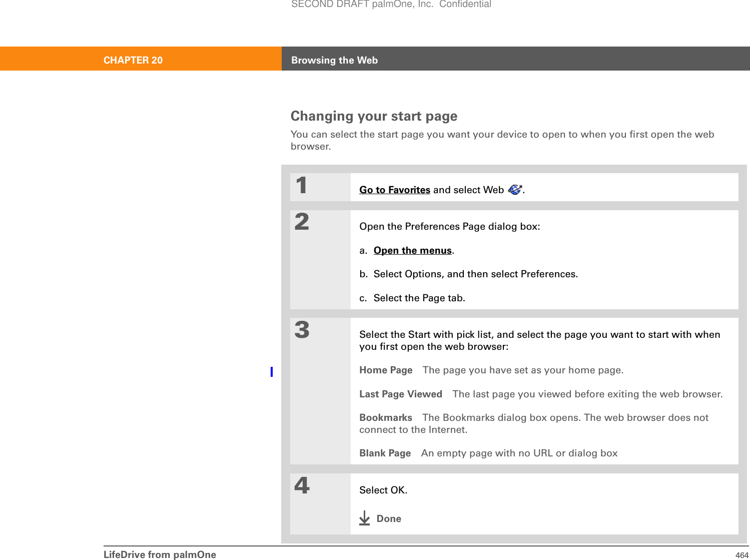Click the Done down-arrow icon

(x=365, y=518)
